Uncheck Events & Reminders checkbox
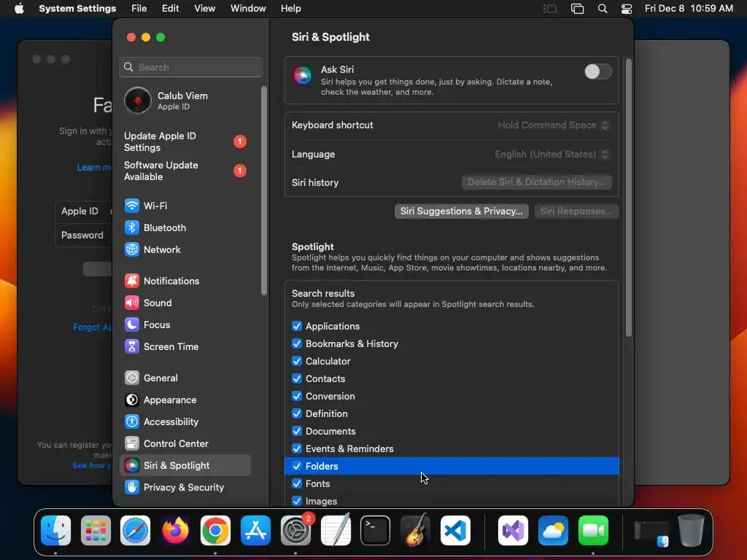 click(297, 448)
